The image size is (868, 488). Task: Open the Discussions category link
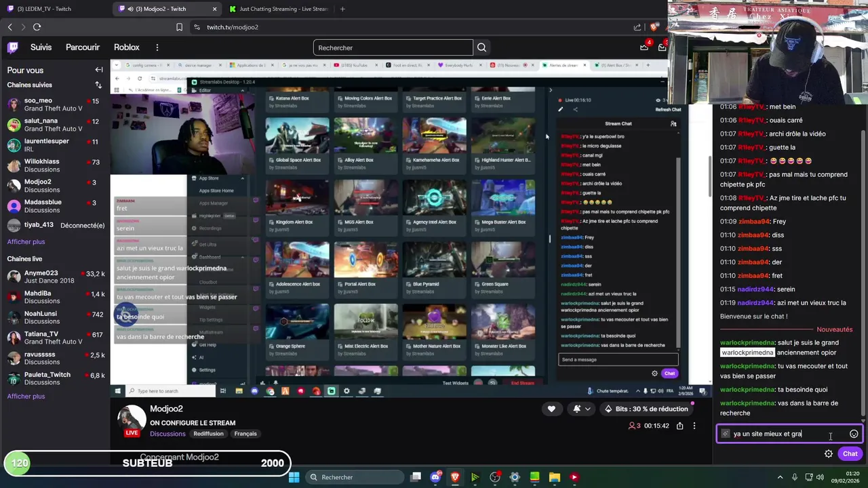tap(167, 434)
